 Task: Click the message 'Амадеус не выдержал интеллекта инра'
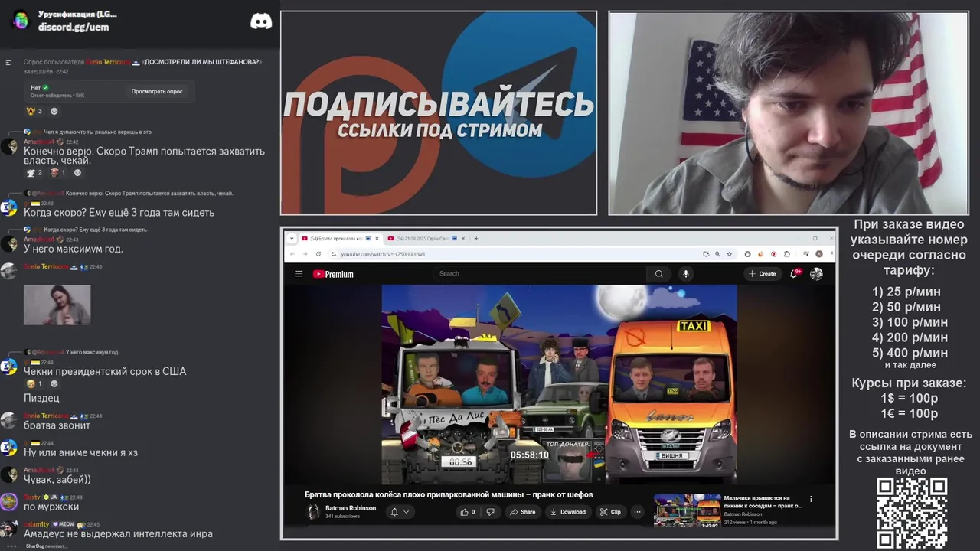tap(118, 534)
